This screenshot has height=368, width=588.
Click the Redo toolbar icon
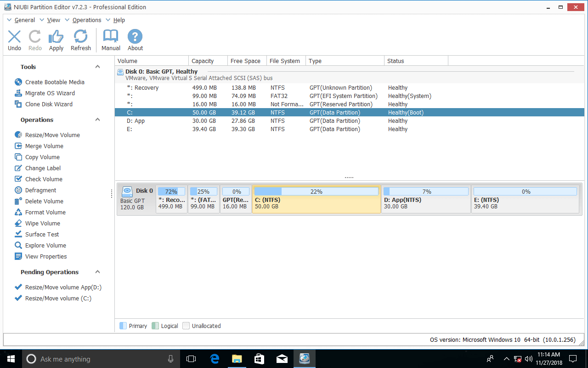coord(35,37)
